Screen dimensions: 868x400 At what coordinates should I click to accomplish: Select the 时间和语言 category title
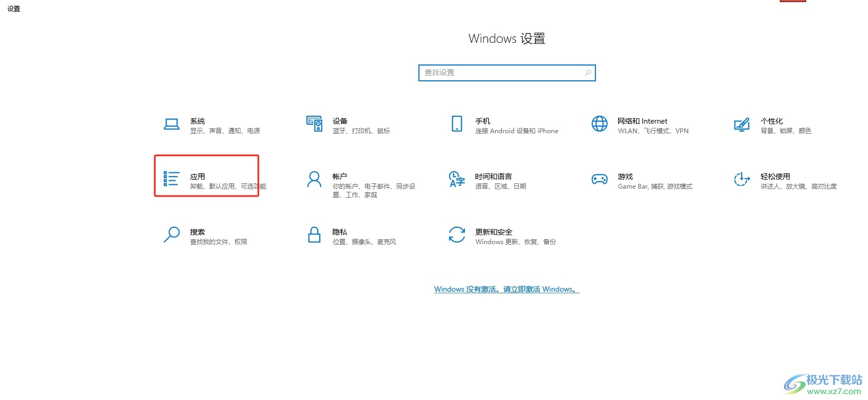494,176
